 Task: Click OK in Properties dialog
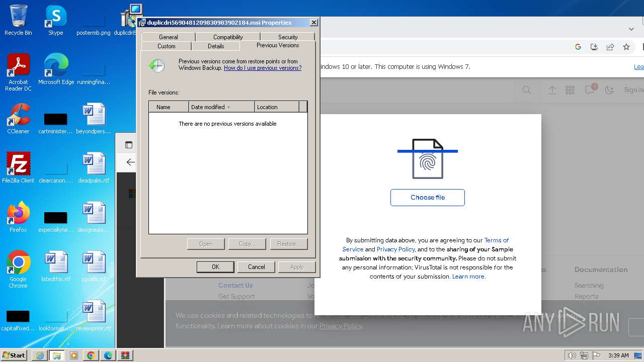[215, 267]
